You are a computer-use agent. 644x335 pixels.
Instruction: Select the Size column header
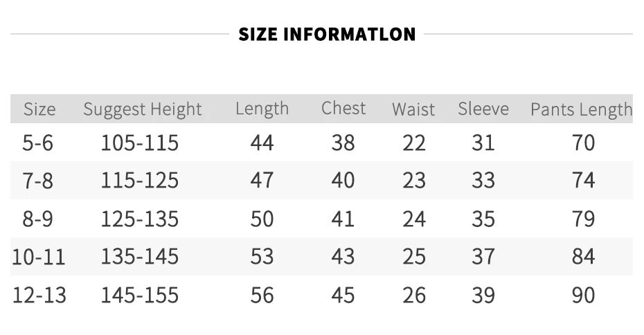39,109
